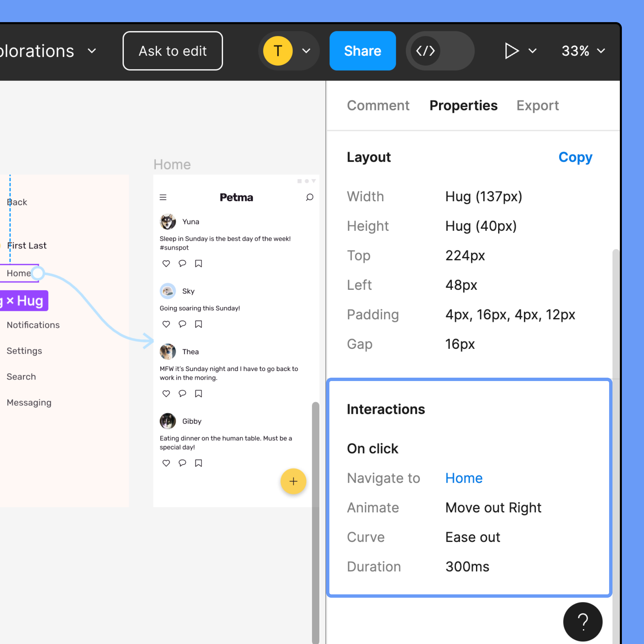
Task: Expand the file name dropdown chevron
Action: pos(92,51)
